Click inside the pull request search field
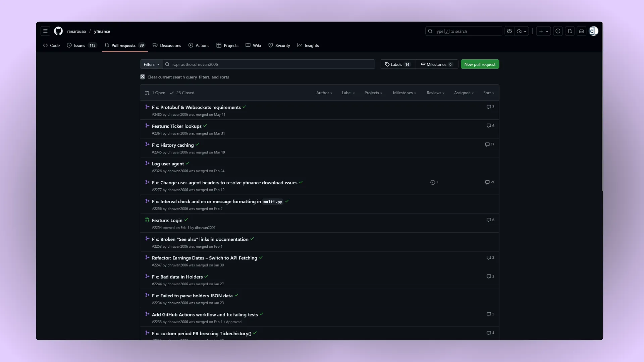Viewport: 644px width, 362px height. (268, 64)
